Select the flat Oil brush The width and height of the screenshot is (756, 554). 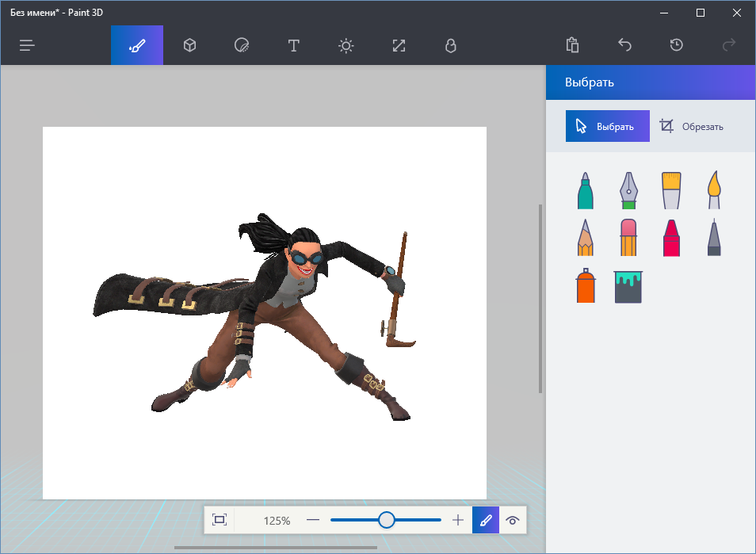[671, 190]
